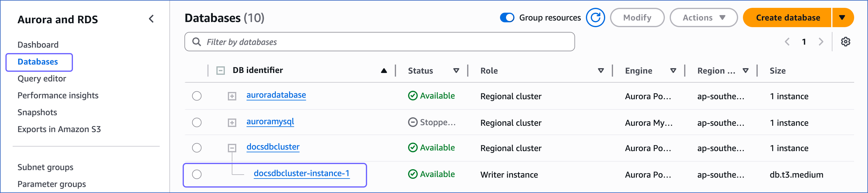Image resolution: width=868 pixels, height=193 pixels.
Task: Click the docsdbcluster Available status icon
Action: 413,148
